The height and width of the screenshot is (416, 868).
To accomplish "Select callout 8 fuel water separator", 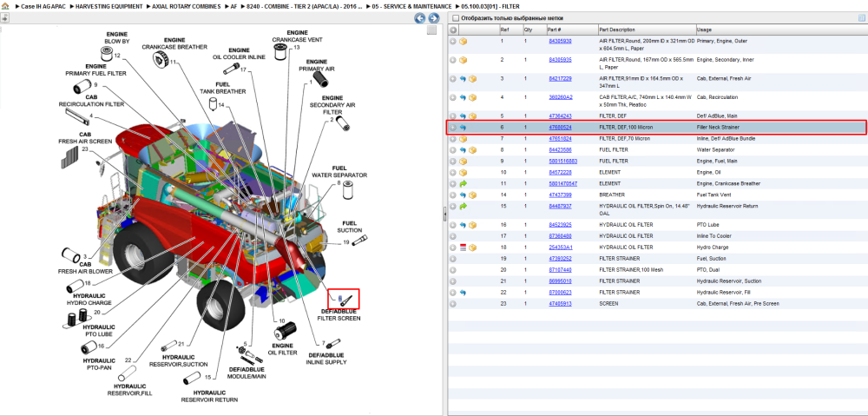I will (x=339, y=182).
